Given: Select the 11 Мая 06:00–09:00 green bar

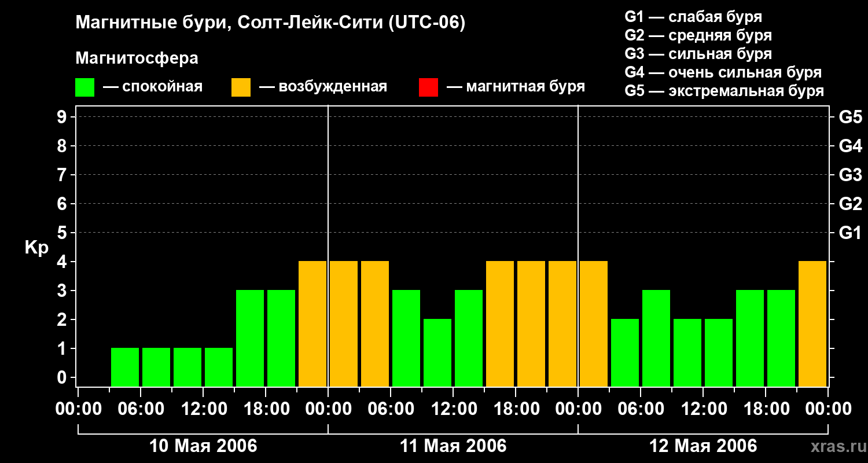Looking at the screenshot, I should [x=406, y=338].
